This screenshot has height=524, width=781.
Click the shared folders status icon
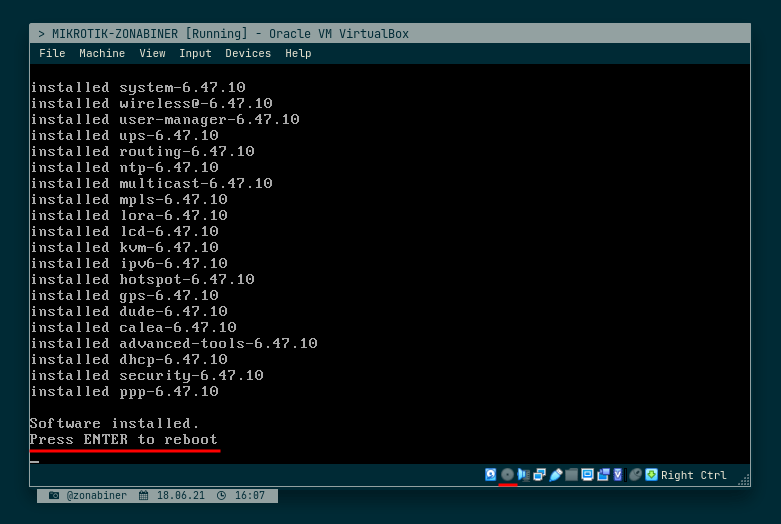pos(571,475)
